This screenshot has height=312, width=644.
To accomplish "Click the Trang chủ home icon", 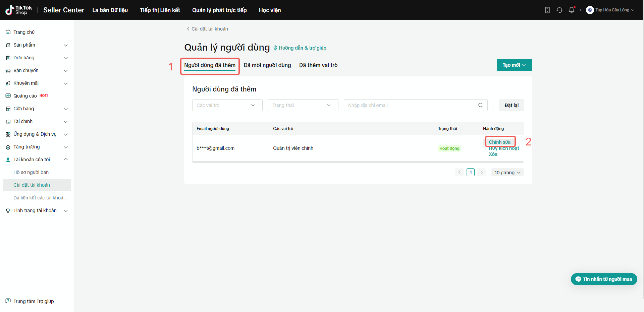I will pyautogui.click(x=8, y=32).
